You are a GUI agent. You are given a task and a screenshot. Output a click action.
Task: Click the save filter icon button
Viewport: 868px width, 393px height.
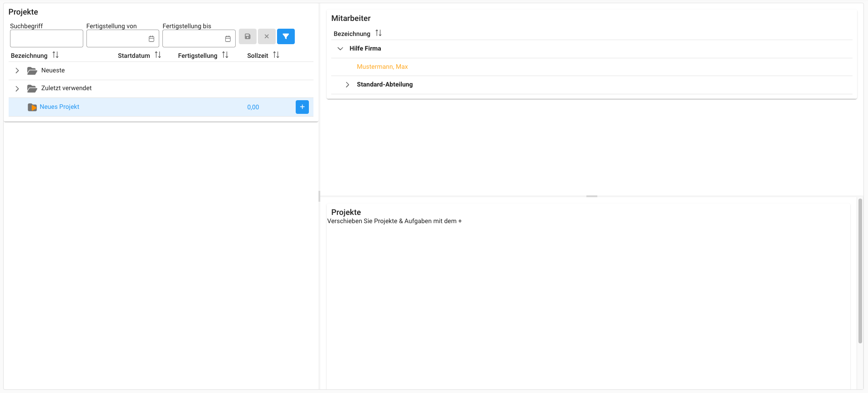pyautogui.click(x=247, y=36)
